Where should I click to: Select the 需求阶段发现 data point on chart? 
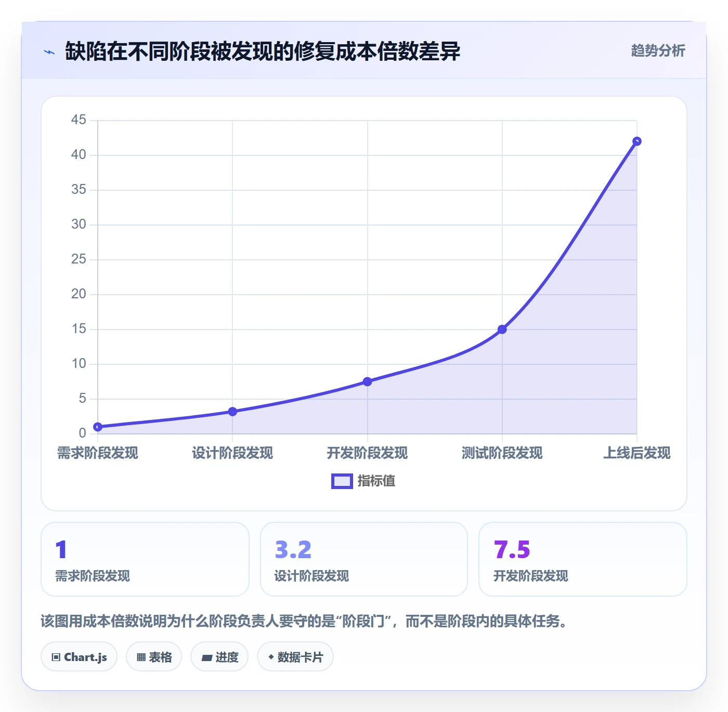98,427
